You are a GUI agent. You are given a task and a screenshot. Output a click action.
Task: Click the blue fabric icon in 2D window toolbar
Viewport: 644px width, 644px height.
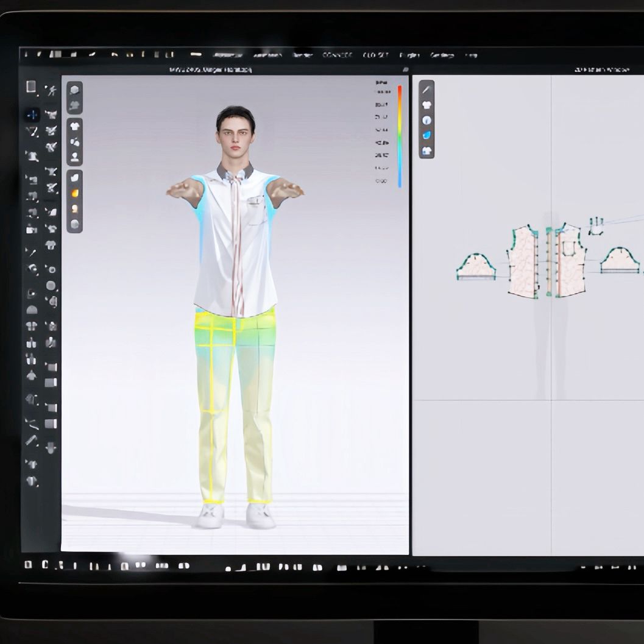click(426, 135)
